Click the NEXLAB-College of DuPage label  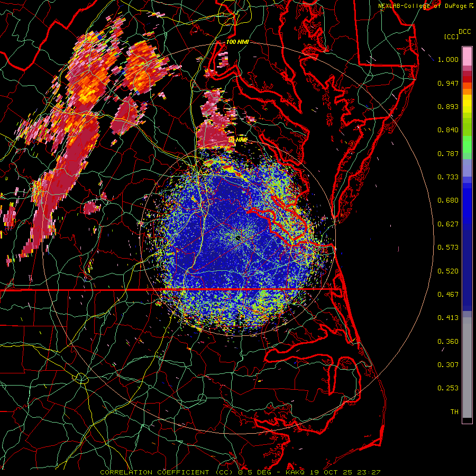point(423,6)
